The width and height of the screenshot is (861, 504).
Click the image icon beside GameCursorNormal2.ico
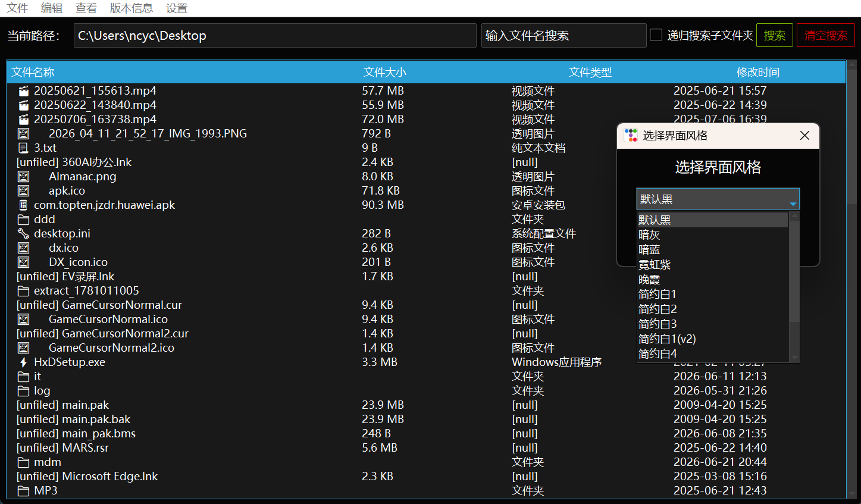[x=23, y=348]
